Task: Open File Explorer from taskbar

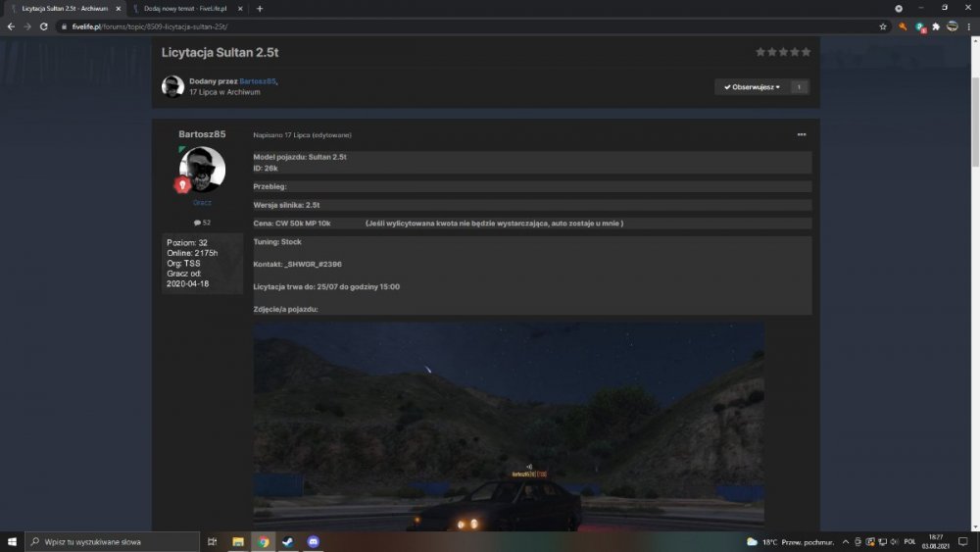Action: pos(238,541)
